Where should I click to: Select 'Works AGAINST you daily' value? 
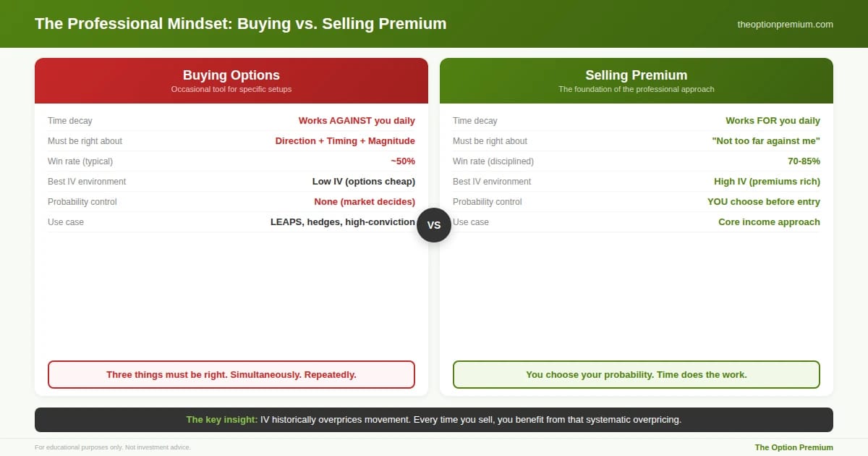coord(357,121)
